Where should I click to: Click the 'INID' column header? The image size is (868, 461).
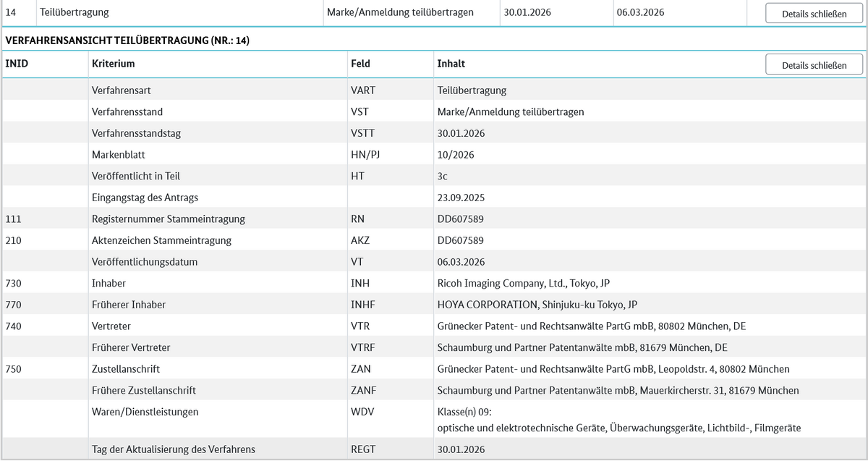click(17, 64)
